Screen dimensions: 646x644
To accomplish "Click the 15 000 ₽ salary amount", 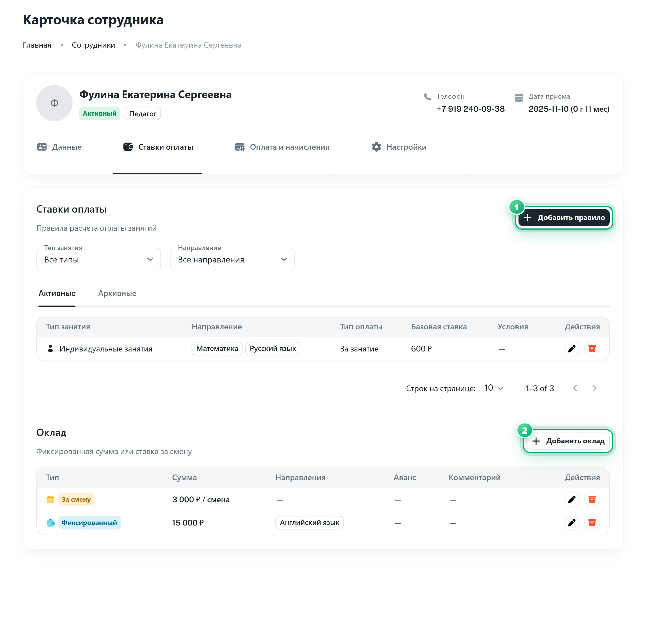I will pyautogui.click(x=188, y=523).
